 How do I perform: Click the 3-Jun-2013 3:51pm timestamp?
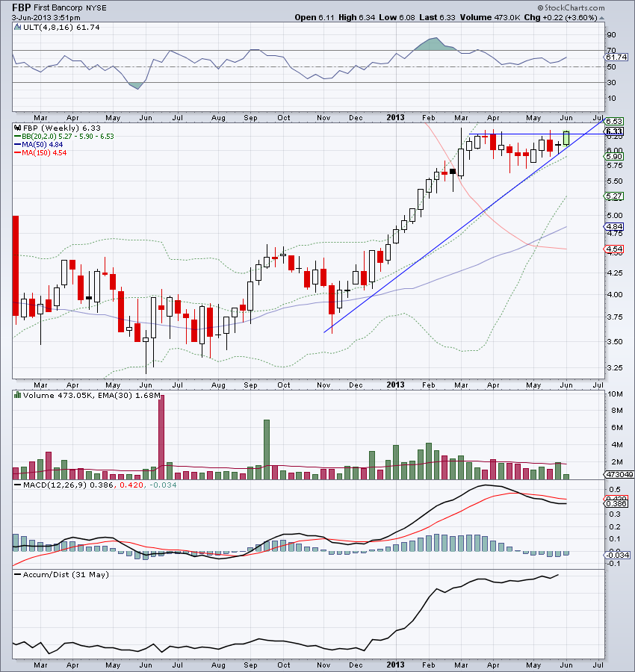(46, 18)
